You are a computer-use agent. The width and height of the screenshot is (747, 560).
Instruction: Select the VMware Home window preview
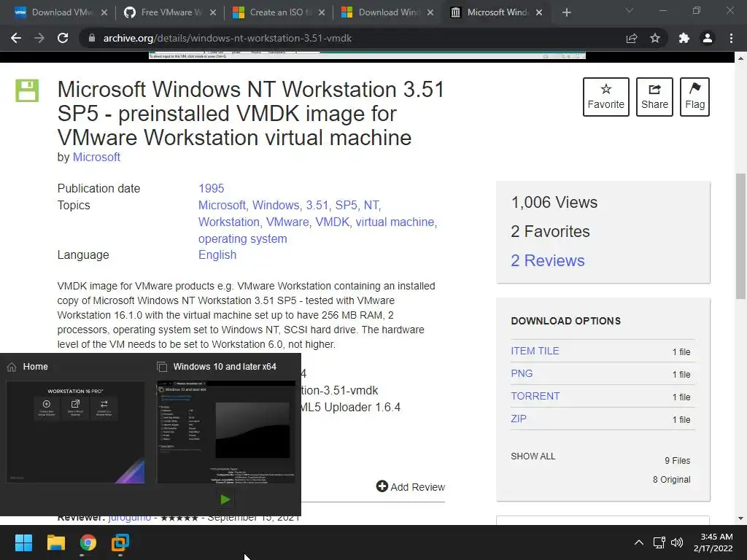75,432
